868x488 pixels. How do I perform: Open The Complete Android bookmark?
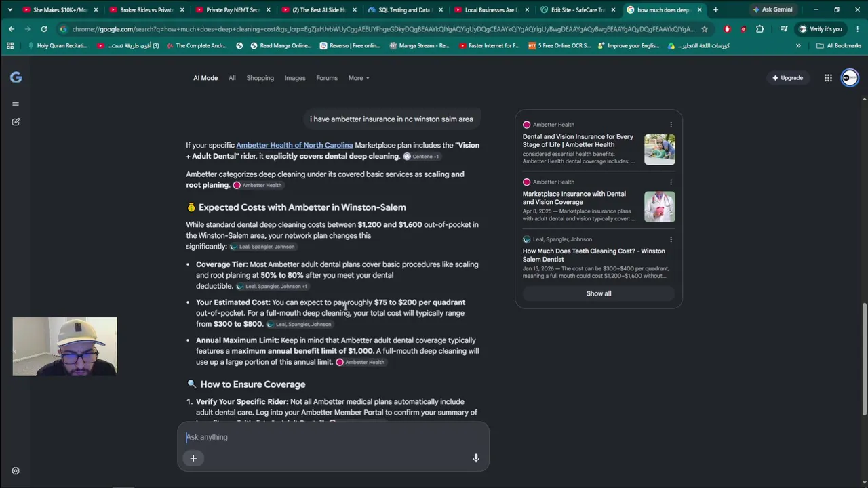coord(196,46)
